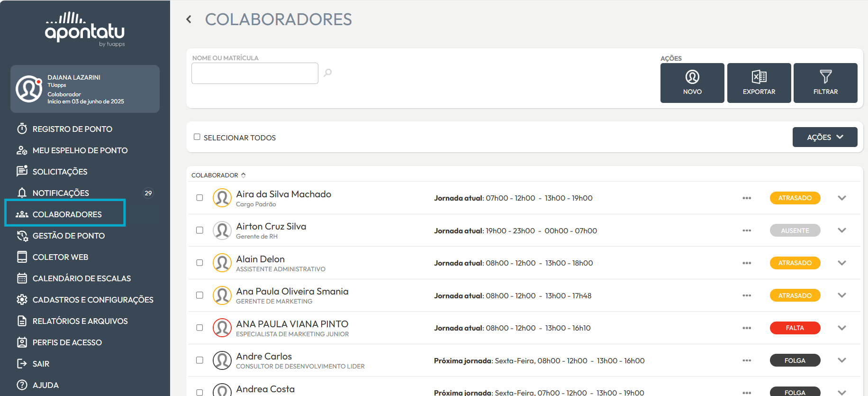Expand row of Andre Carlos

point(842,360)
